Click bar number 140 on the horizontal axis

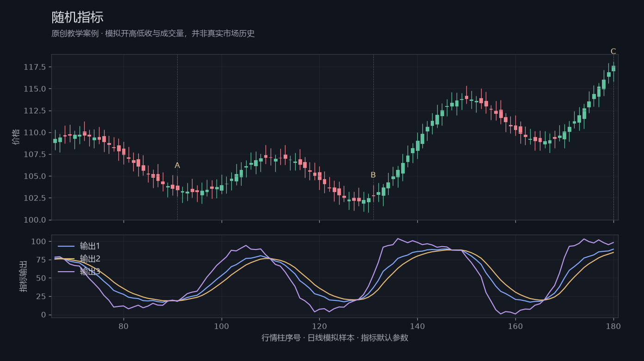pos(417,326)
